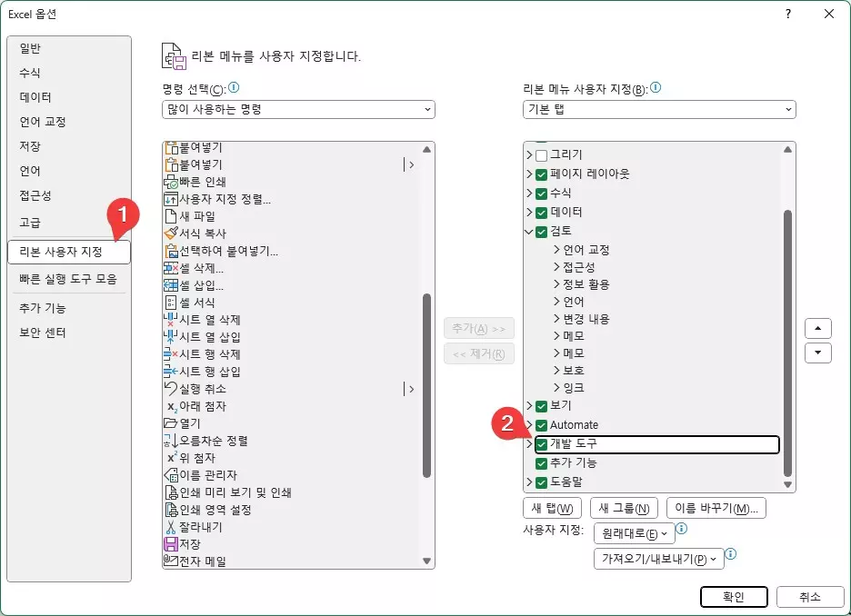Enable the 그리기 tab checkbox
This screenshot has width=851, height=616.
pyautogui.click(x=541, y=155)
